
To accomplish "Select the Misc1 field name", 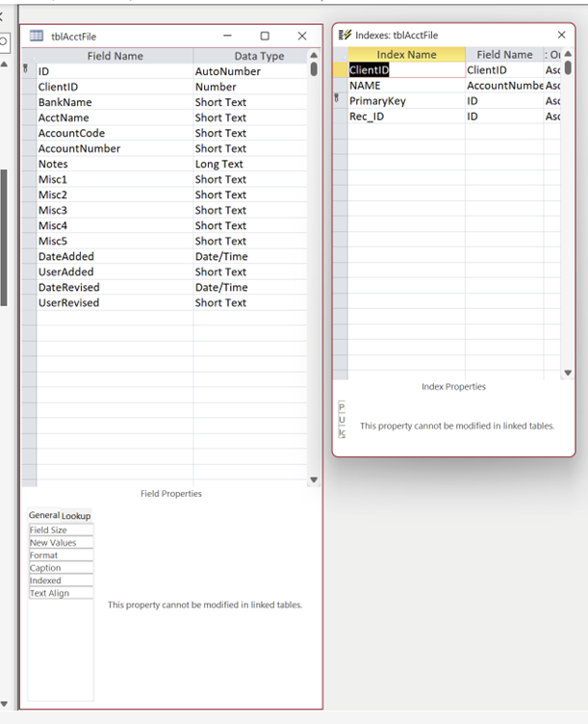I will pyautogui.click(x=115, y=179).
